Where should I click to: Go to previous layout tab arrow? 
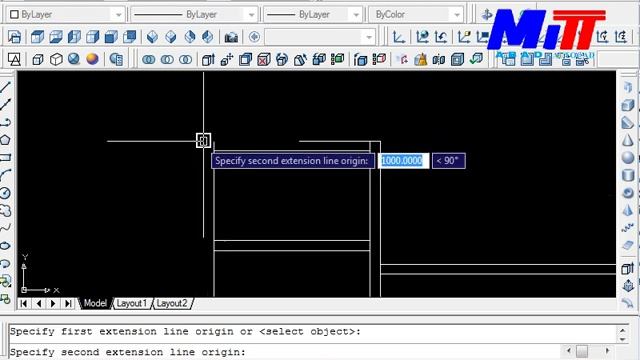pyautogui.click(x=39, y=303)
